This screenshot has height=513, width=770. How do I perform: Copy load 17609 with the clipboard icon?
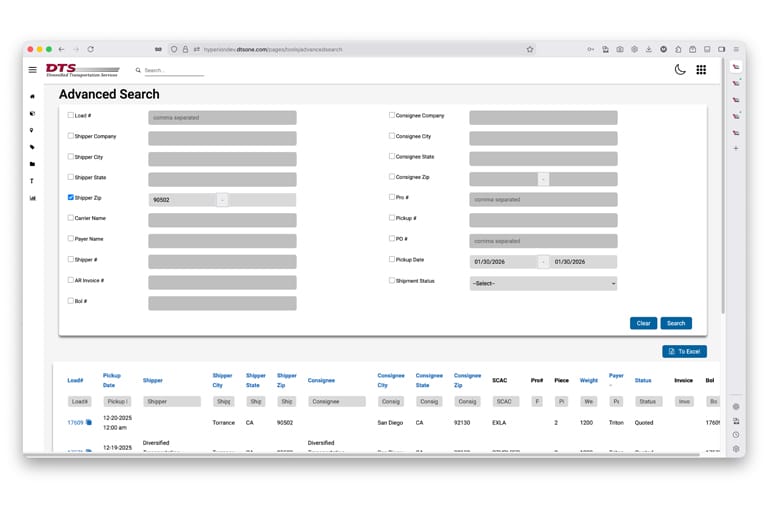89,422
